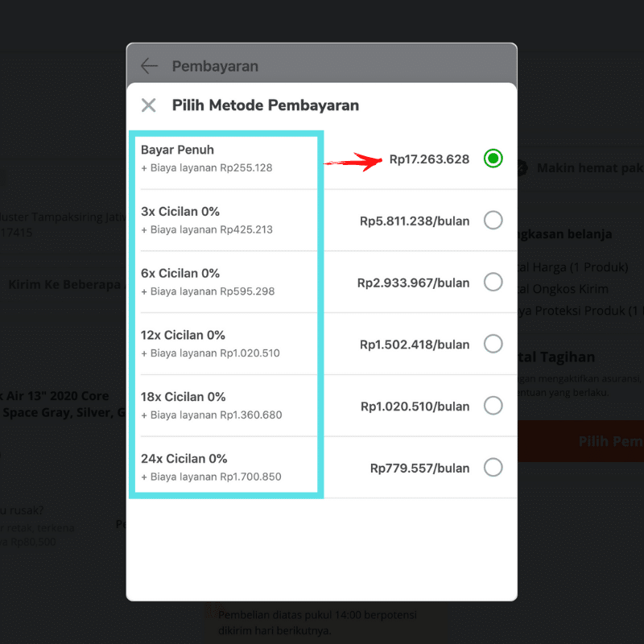Click the Rp5.811.238/bulan installment amount

point(415,221)
